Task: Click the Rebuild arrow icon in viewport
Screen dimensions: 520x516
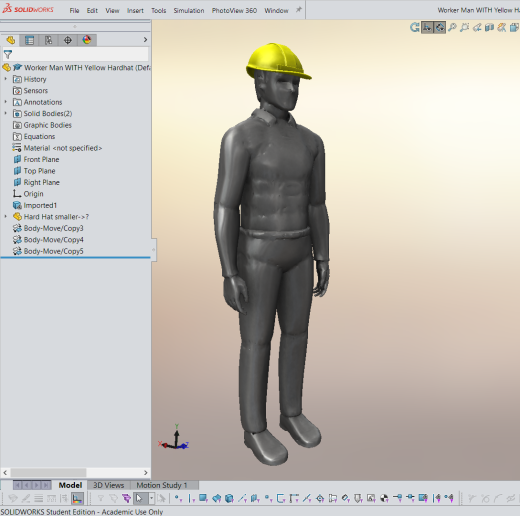Action: point(414,27)
